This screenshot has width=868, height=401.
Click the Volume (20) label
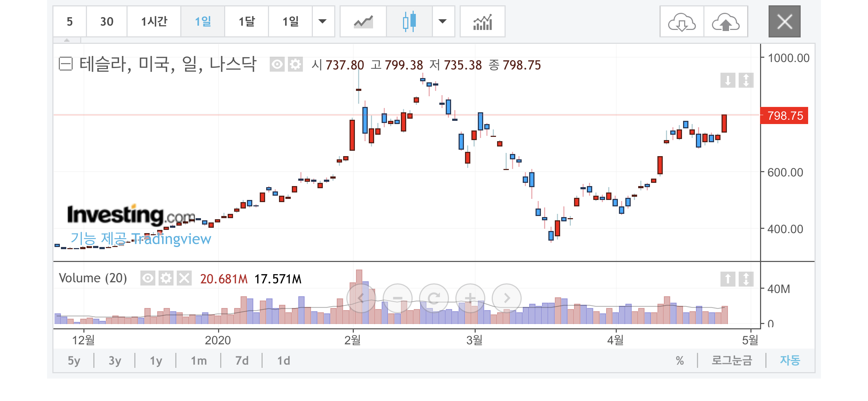(93, 278)
